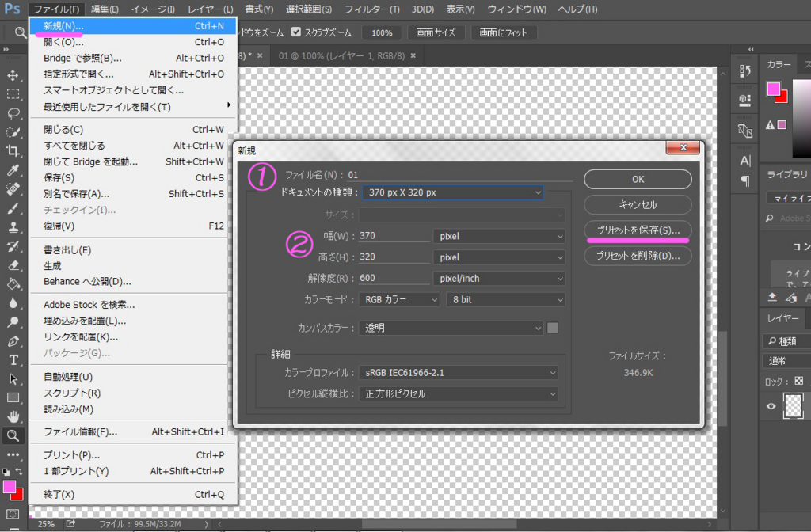Click the 幅(W) width input field
The height and width of the screenshot is (532, 811).
(x=394, y=236)
